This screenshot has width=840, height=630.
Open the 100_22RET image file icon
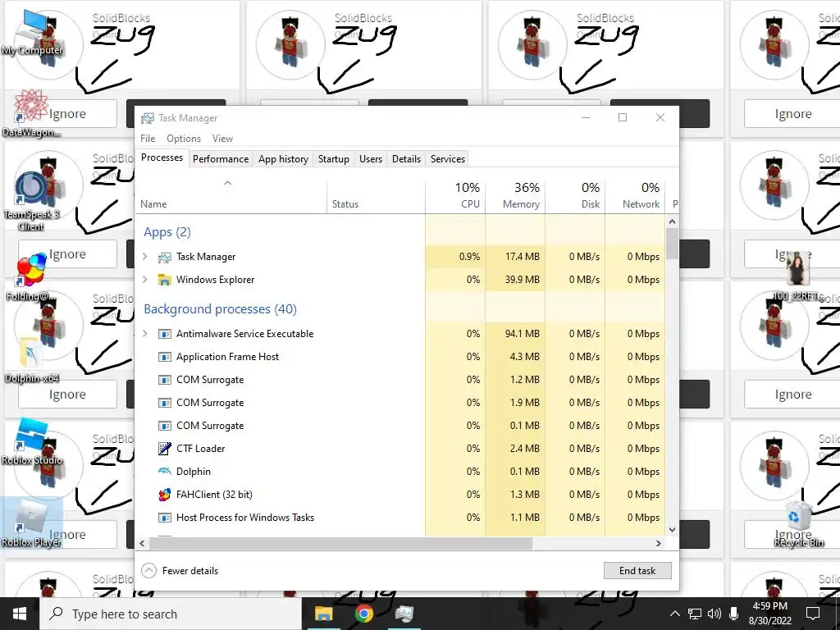tap(797, 276)
